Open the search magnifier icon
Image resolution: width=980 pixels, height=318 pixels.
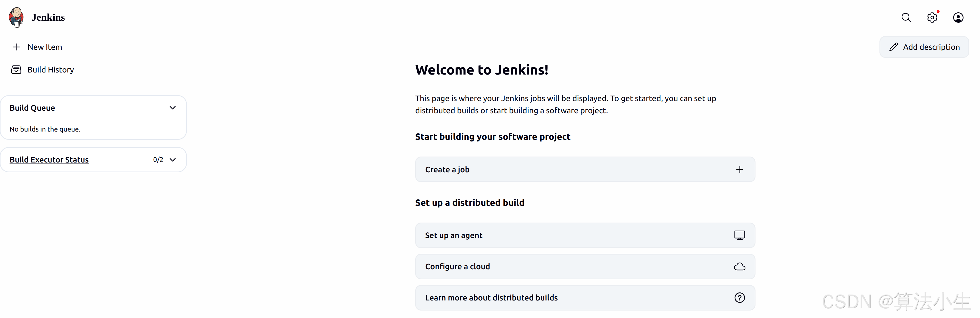tap(906, 18)
